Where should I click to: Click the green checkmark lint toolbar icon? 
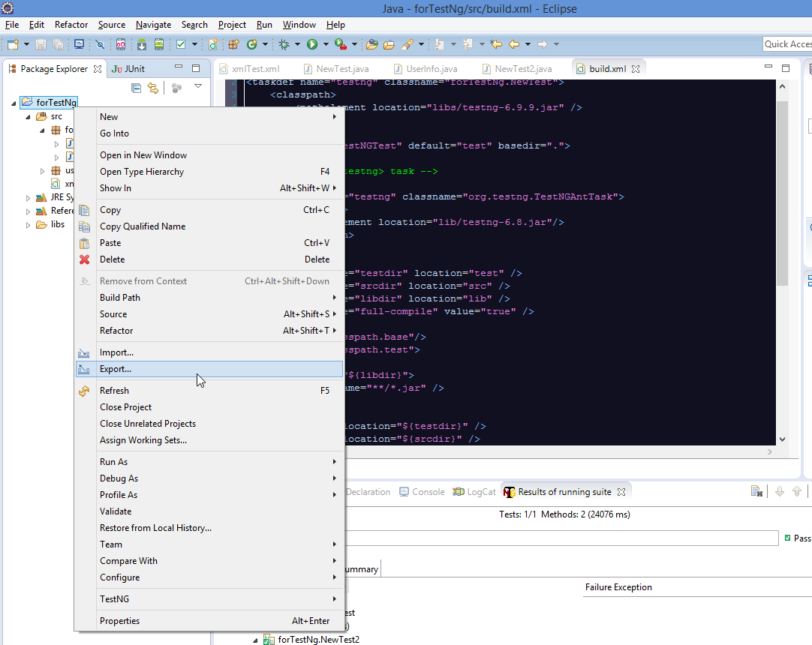coord(181,44)
